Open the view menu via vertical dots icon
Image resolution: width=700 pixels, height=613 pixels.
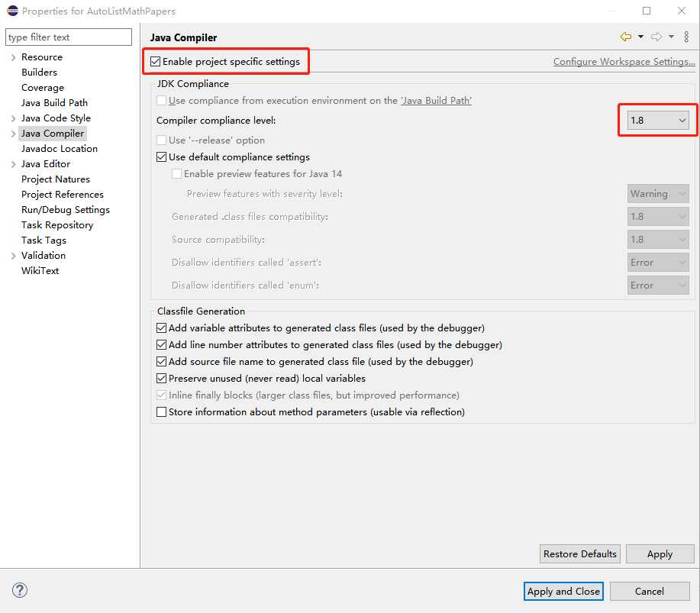[685, 37]
